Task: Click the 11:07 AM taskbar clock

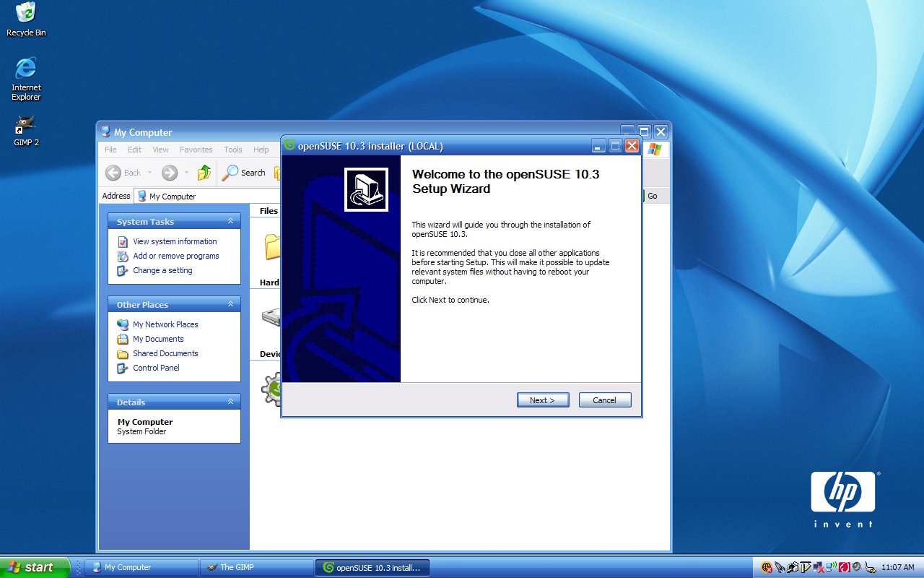Action: pyautogui.click(x=898, y=567)
